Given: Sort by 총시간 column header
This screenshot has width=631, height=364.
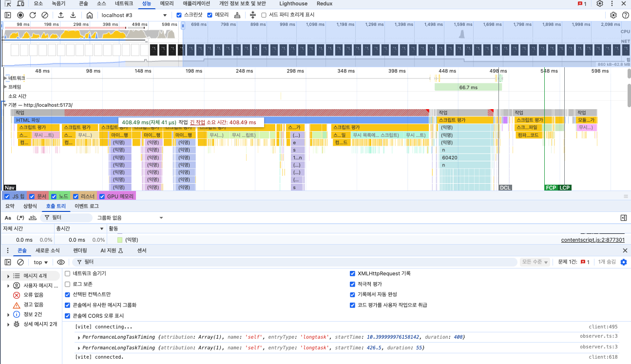Looking at the screenshot, I should [x=80, y=228].
